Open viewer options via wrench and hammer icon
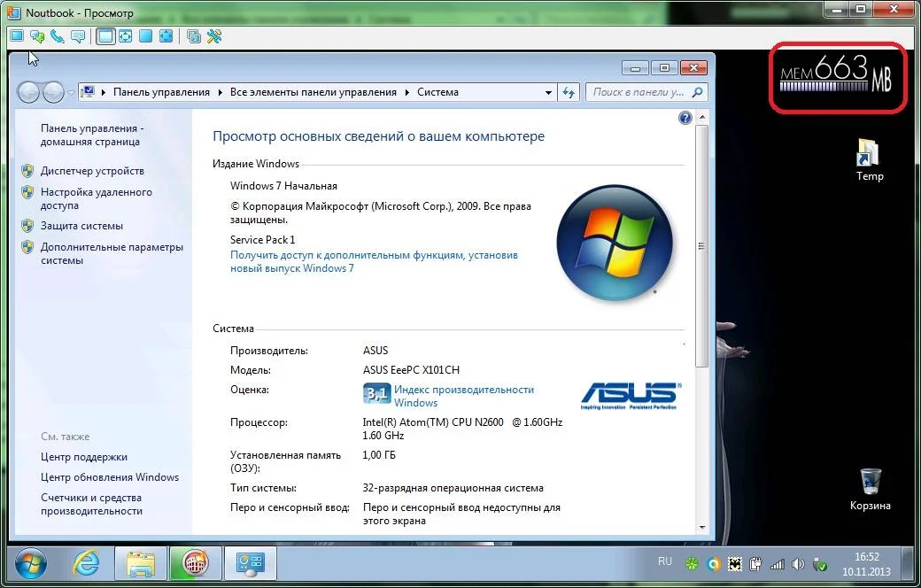The height and width of the screenshot is (588, 921). (x=213, y=36)
